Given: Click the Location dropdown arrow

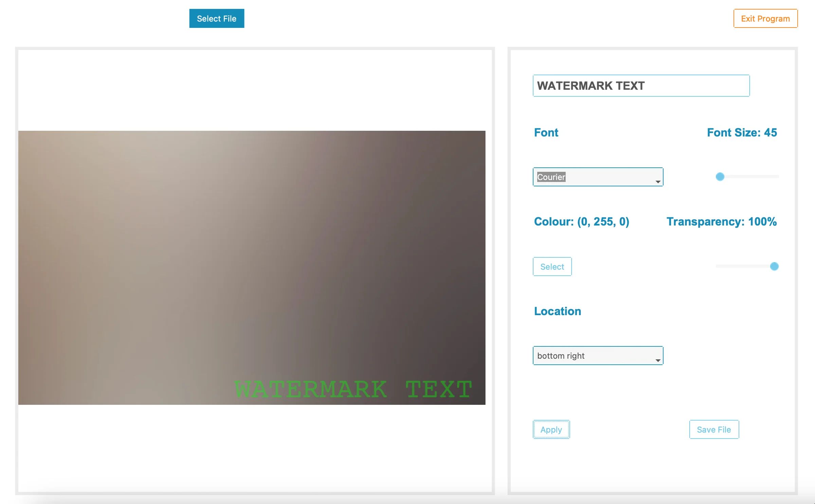Looking at the screenshot, I should 658,360.
